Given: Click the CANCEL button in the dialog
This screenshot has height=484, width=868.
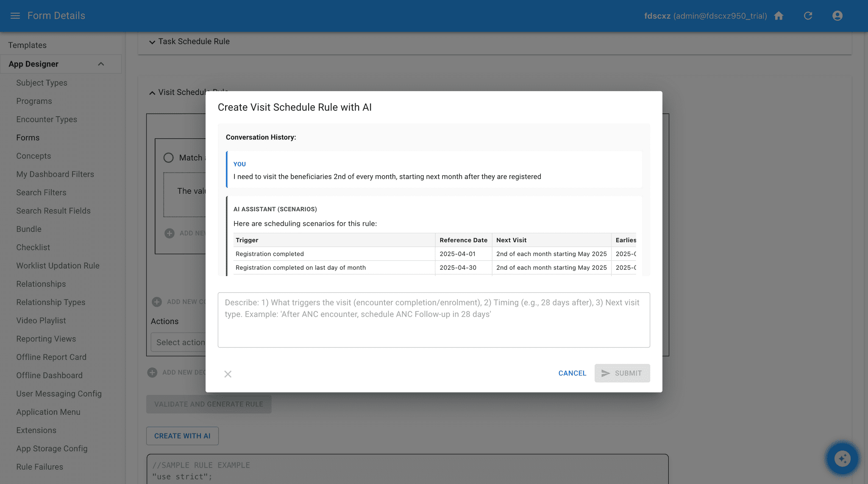Looking at the screenshot, I should point(572,373).
